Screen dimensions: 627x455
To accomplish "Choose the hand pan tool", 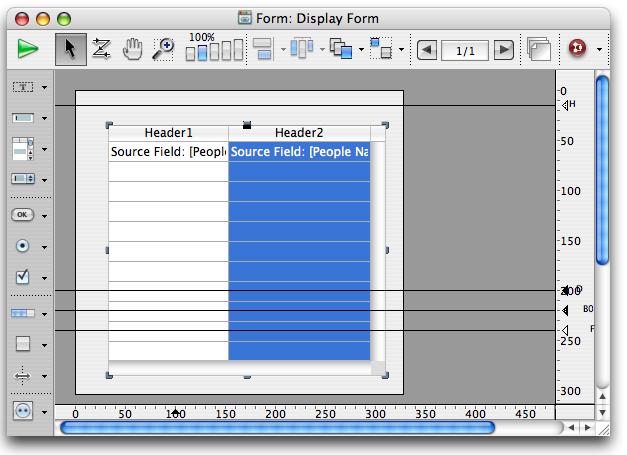I will pyautogui.click(x=132, y=49).
